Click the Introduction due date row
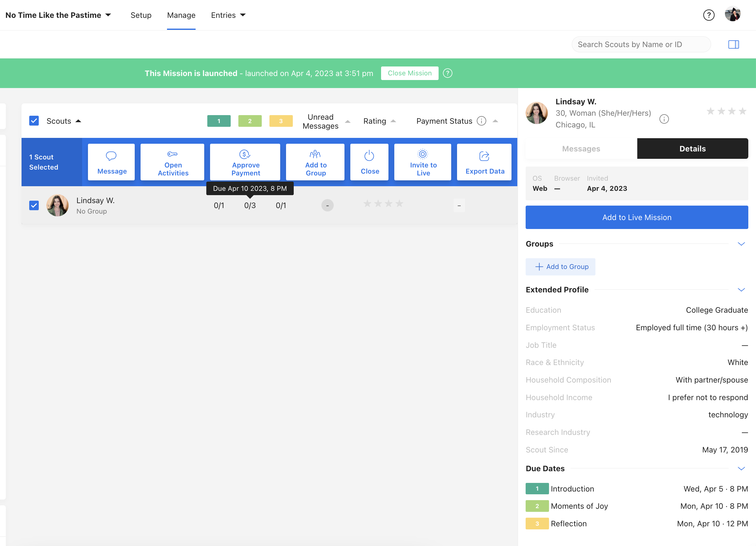This screenshot has width=756, height=546. [637, 489]
